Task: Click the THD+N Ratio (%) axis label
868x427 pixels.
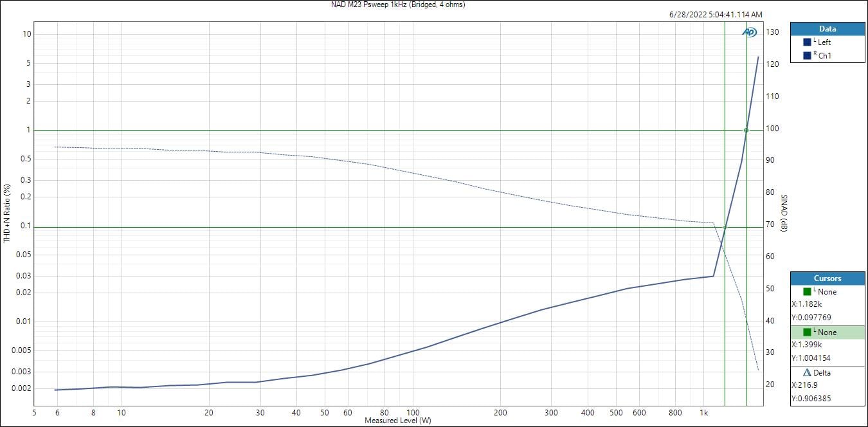Action: (x=7, y=213)
